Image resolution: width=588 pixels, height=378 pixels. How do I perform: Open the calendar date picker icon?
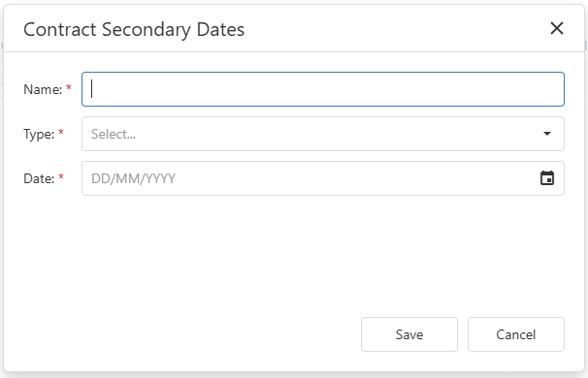click(547, 178)
